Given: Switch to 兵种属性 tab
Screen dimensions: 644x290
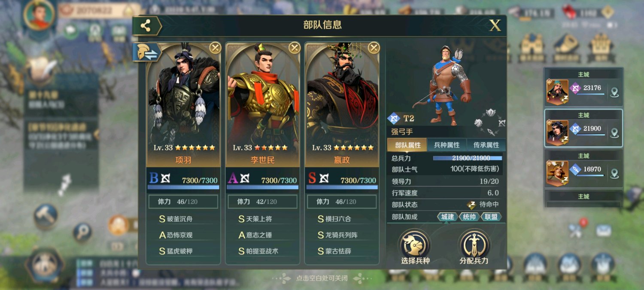Looking at the screenshot, I should 447,145.
